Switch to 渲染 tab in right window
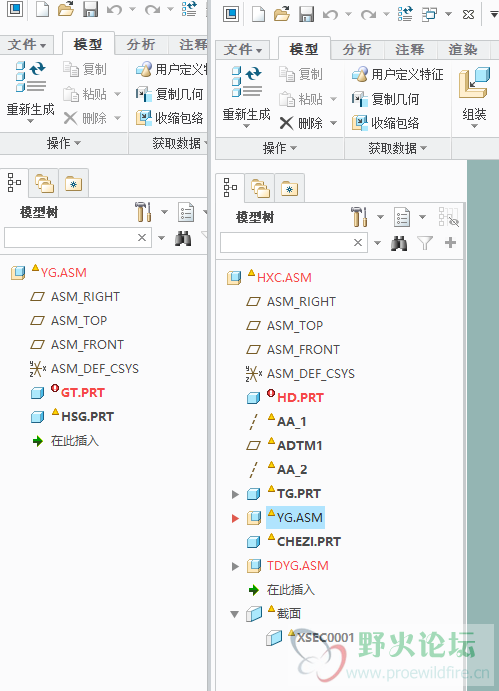499x691 pixels. pos(463,49)
